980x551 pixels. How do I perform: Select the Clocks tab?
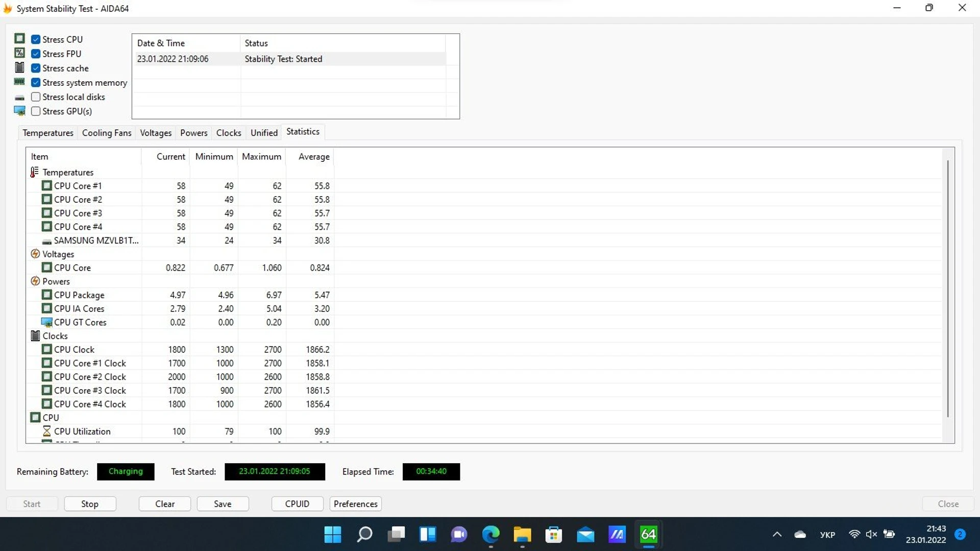[229, 133]
